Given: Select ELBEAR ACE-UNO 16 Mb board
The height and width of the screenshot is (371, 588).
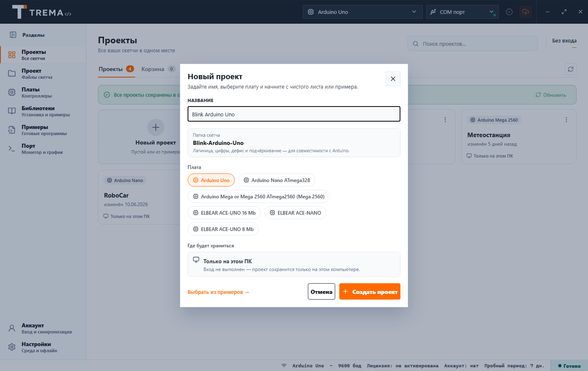Looking at the screenshot, I should [224, 213].
